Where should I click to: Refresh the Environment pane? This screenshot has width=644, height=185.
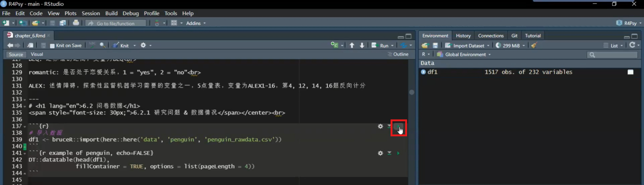632,45
